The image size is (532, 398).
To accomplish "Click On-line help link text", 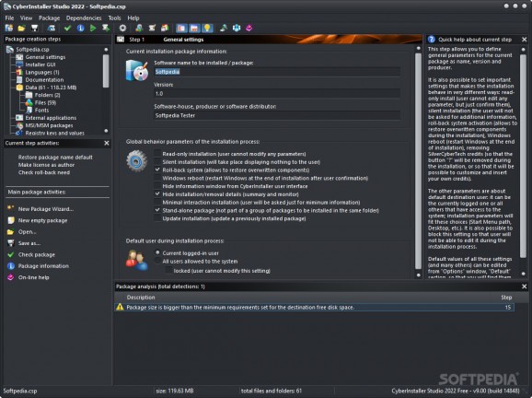I will (33, 277).
